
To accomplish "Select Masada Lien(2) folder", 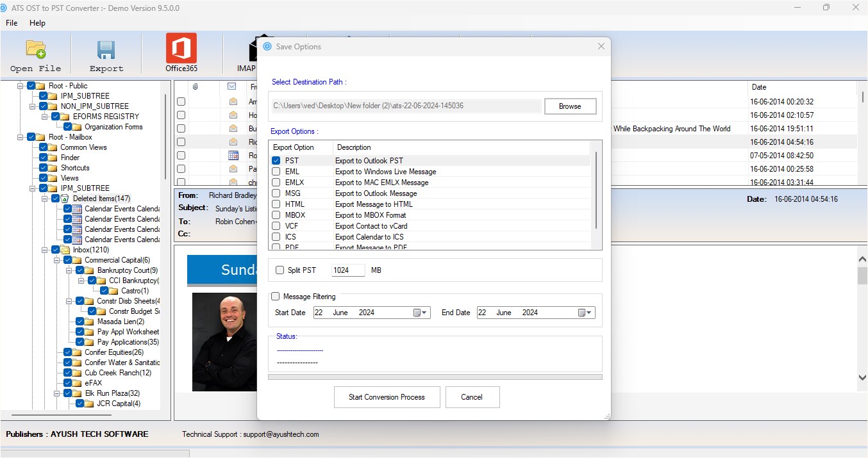I will click(121, 322).
